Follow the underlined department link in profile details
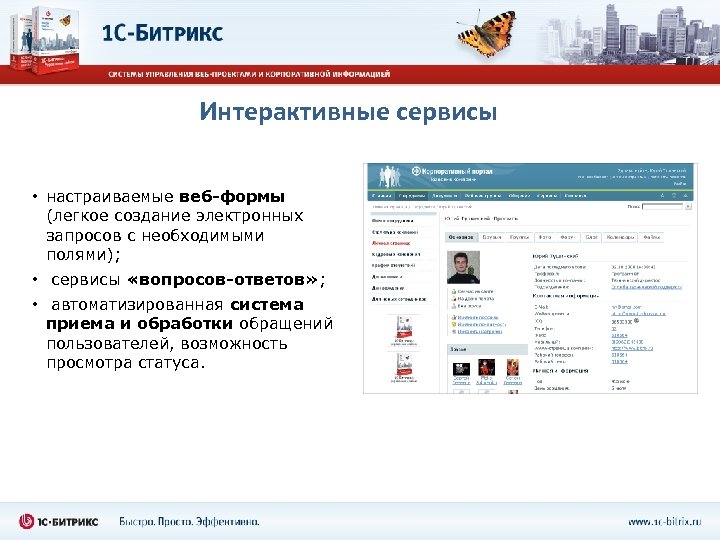 click(x=647, y=287)
